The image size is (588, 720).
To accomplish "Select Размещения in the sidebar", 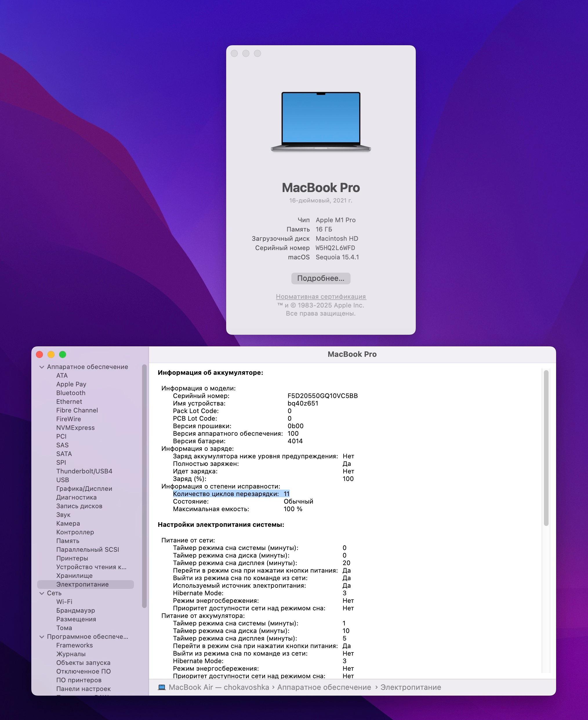I will (x=76, y=619).
